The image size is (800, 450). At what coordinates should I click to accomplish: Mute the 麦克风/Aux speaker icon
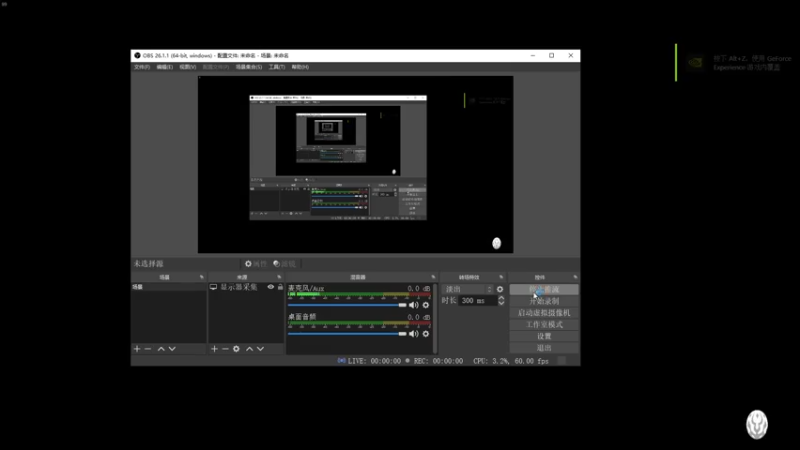tap(414, 305)
